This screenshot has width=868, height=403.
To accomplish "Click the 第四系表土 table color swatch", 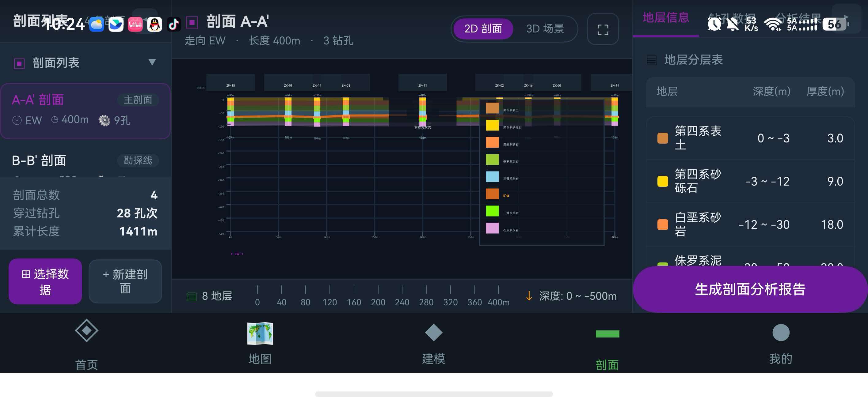I will coord(662,138).
